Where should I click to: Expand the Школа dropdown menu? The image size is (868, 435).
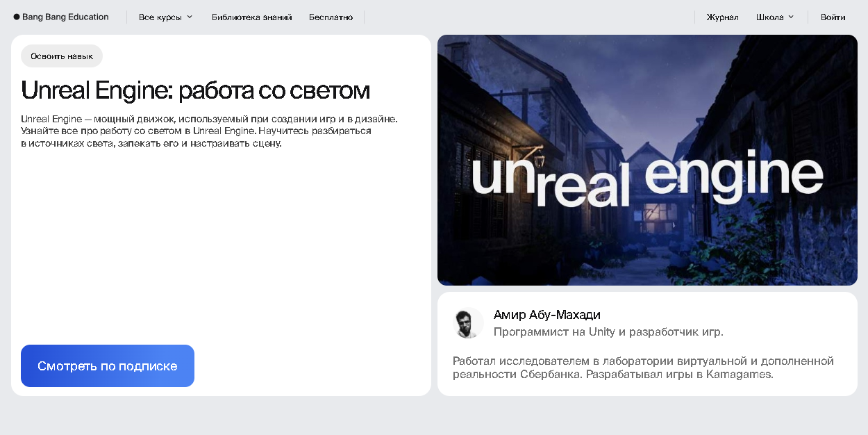click(x=775, y=17)
